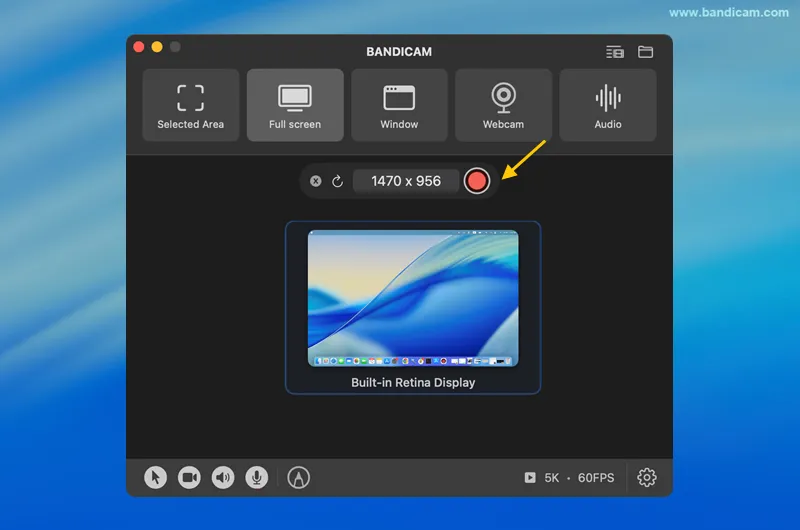Cancel the selection with the X icon

(316, 181)
